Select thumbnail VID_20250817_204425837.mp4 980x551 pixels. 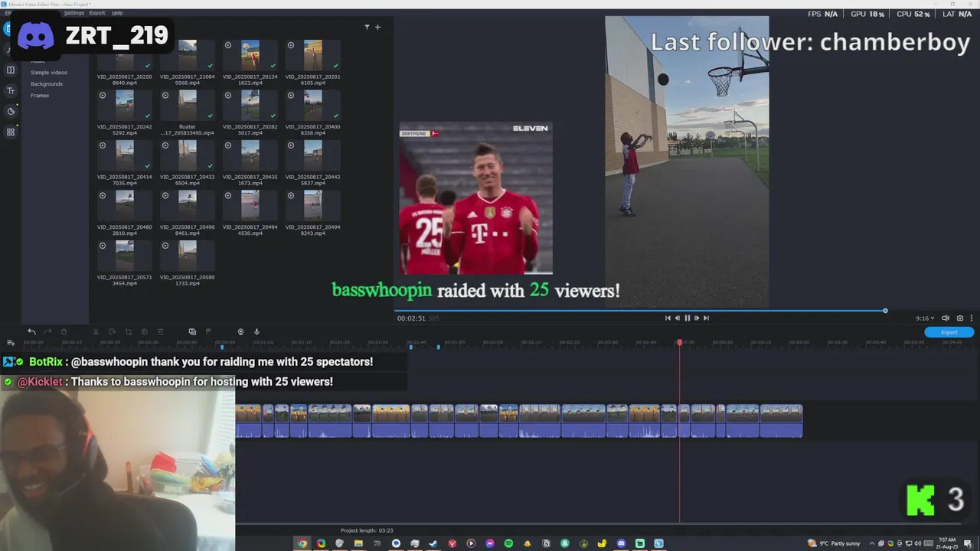tap(313, 155)
